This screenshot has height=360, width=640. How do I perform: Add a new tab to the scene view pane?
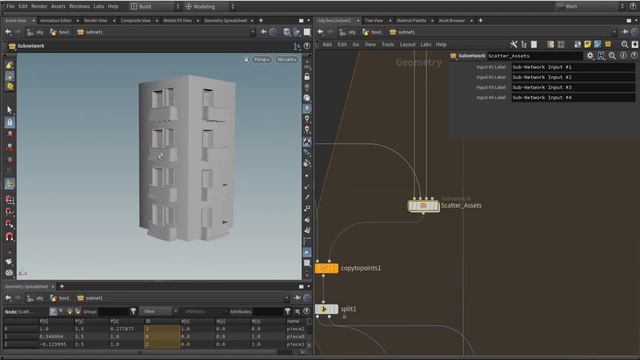tap(261, 20)
